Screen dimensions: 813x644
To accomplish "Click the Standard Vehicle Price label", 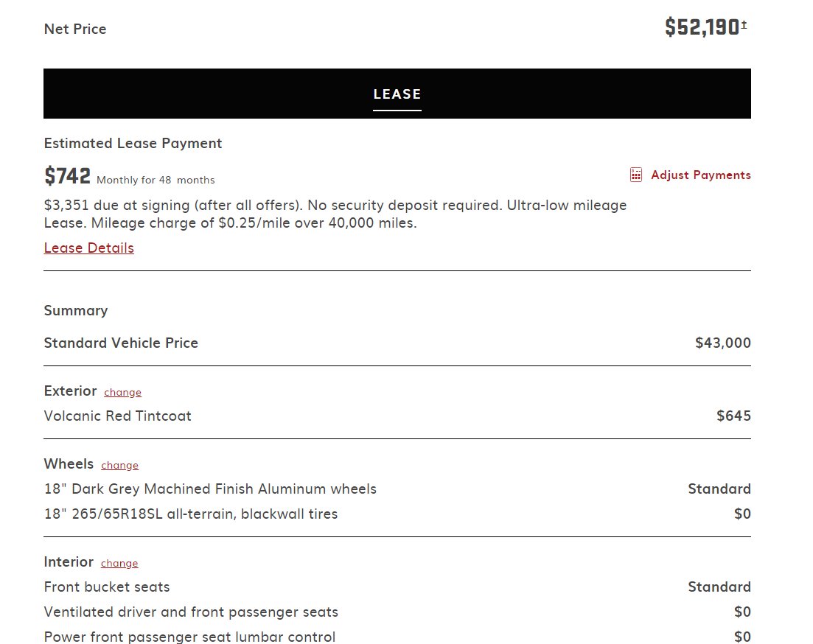I will tap(121, 343).
